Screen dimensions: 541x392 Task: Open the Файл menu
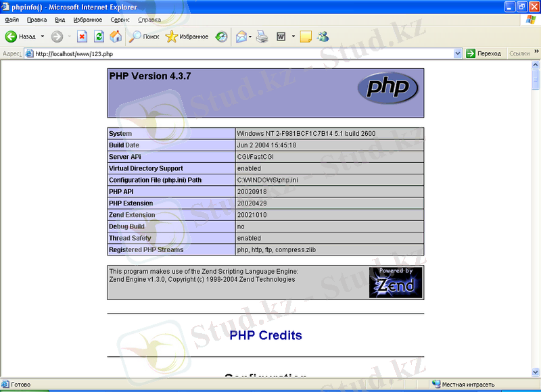[11, 20]
